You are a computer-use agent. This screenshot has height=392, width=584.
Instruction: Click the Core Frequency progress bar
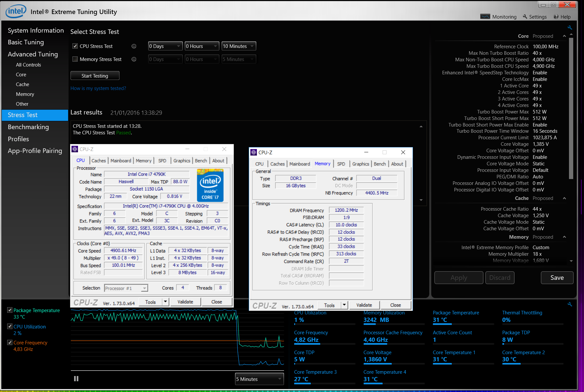coord(325,344)
